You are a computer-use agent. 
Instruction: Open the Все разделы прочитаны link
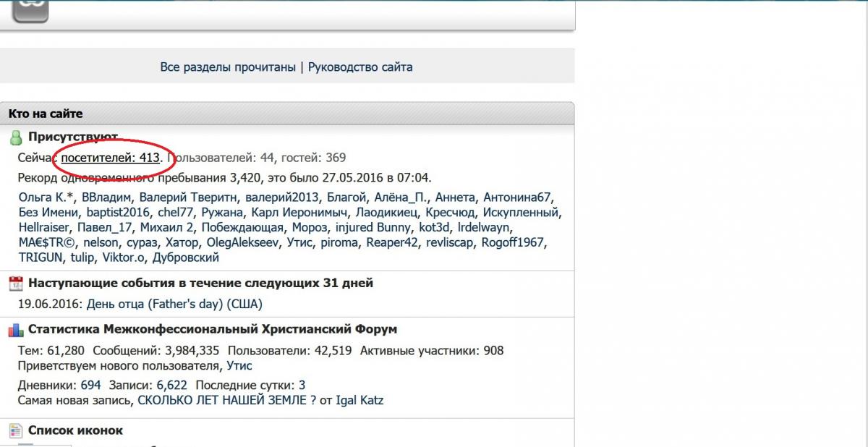[228, 67]
